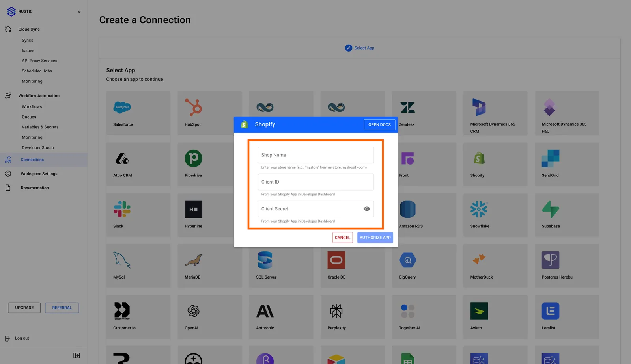Open Scheduled Jobs page
631x364 pixels.
(37, 71)
